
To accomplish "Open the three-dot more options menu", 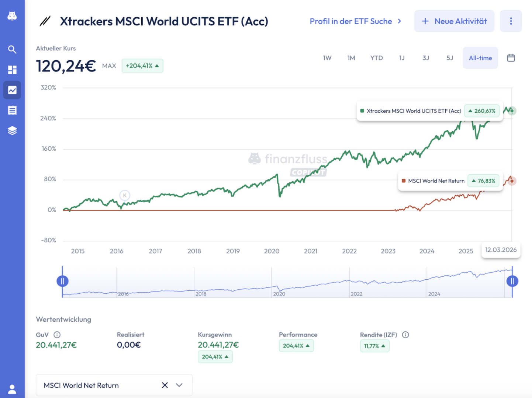I will (x=511, y=21).
